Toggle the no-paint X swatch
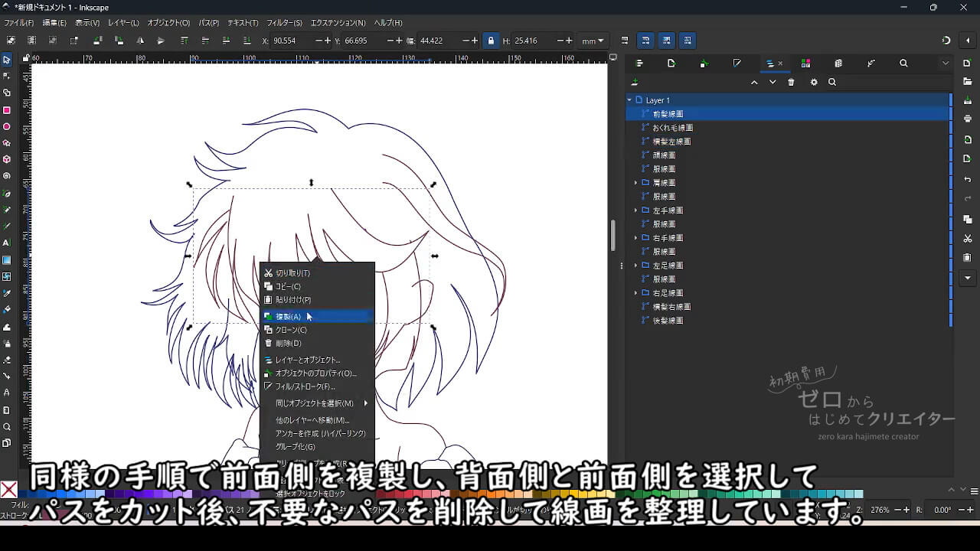 8,491
